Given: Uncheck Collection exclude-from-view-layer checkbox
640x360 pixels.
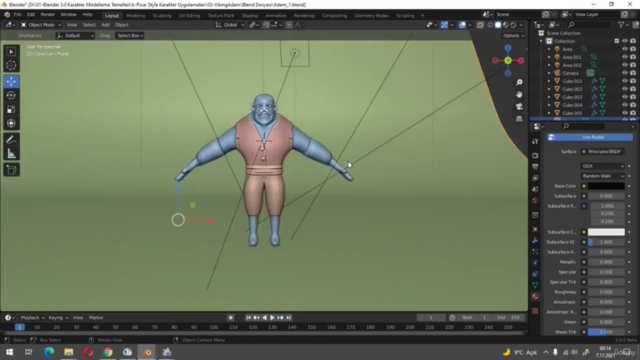Looking at the screenshot, I should (x=617, y=41).
